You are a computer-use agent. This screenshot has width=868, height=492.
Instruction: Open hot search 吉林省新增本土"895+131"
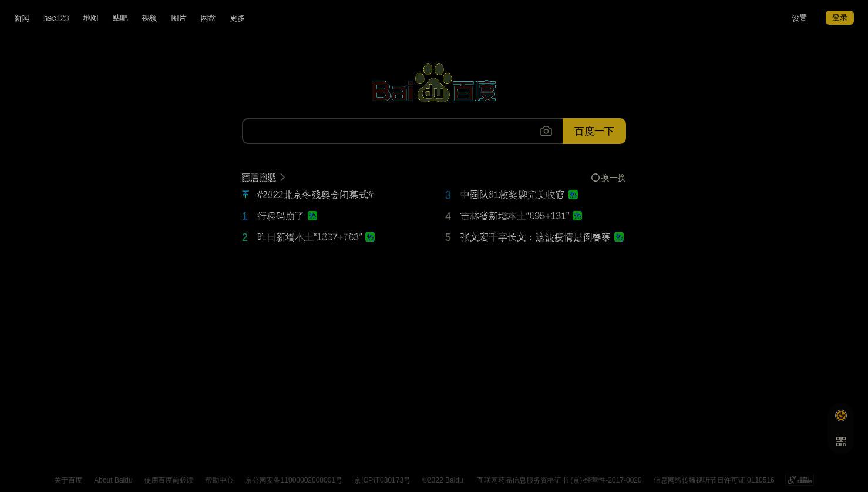pyautogui.click(x=515, y=216)
